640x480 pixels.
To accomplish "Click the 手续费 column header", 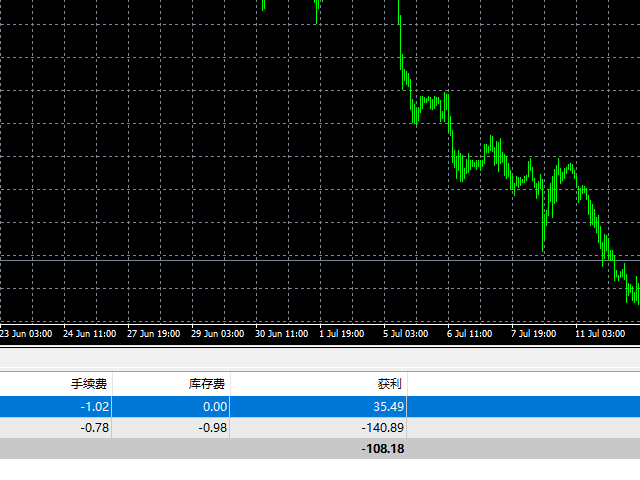I will (x=56, y=384).
